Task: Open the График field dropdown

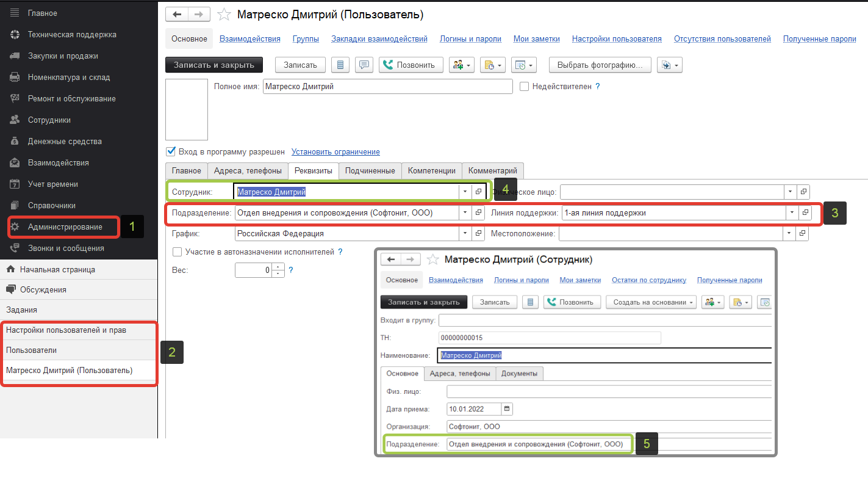Action: pyautogui.click(x=465, y=233)
